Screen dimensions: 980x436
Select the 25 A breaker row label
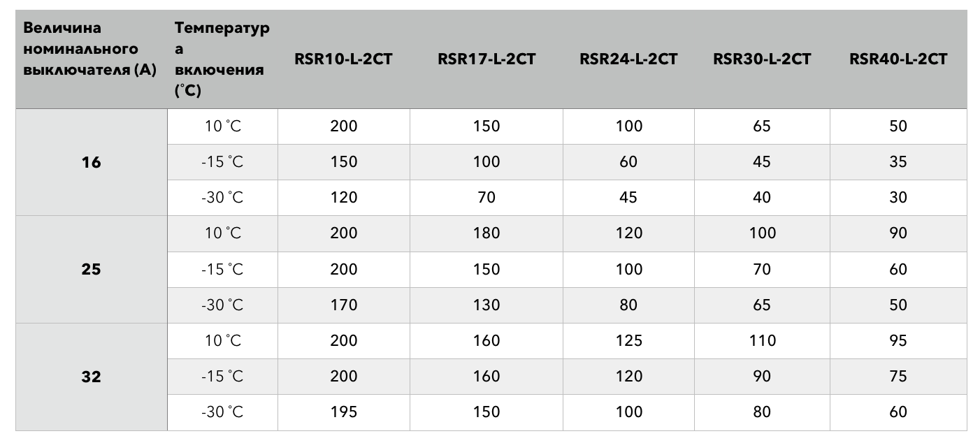[91, 269]
